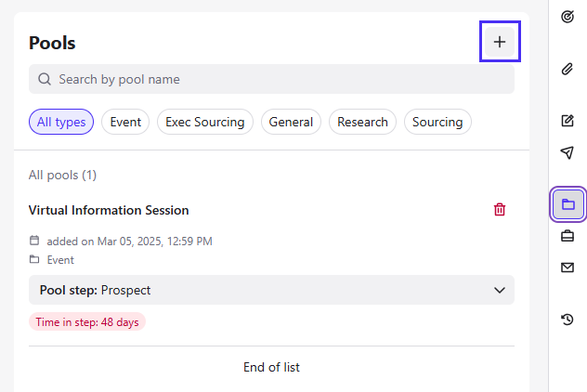Open the paper plane send sidebar icon
587x392 pixels.
click(567, 152)
